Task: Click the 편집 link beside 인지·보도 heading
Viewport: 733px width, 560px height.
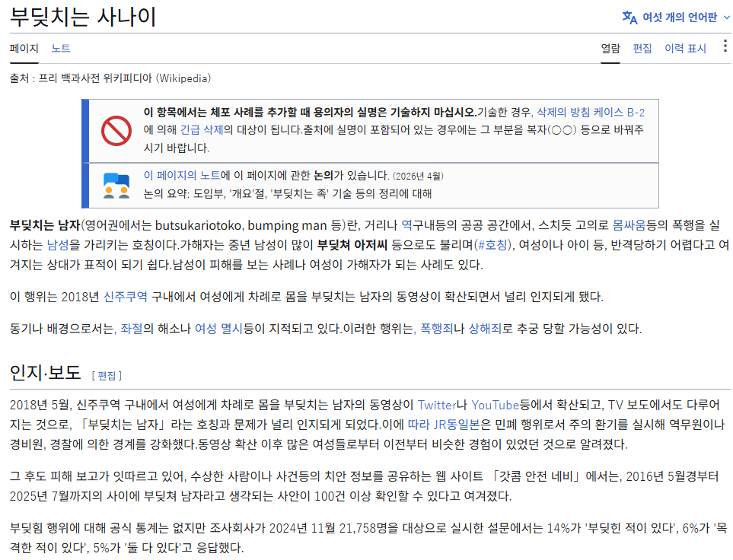Action: [107, 375]
